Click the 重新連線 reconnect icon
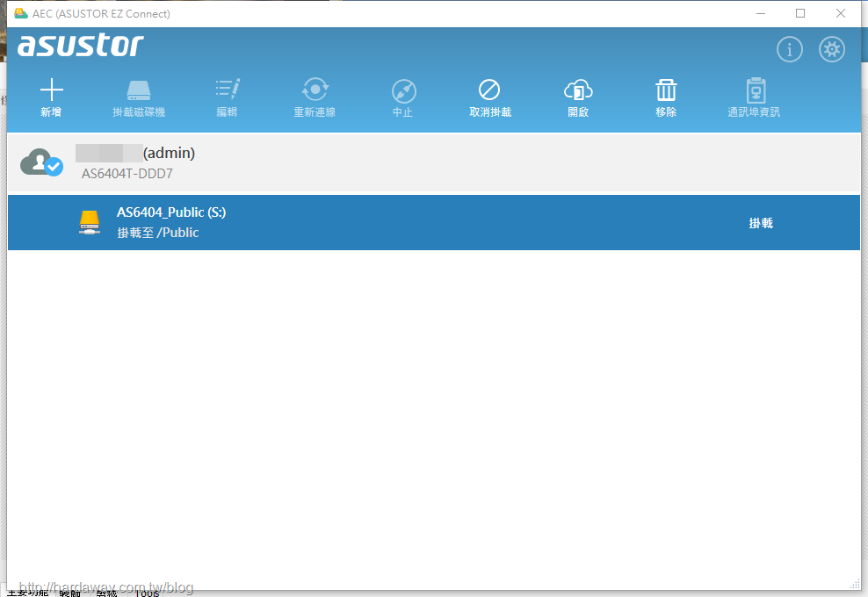The width and height of the screenshot is (868, 597). [315, 90]
